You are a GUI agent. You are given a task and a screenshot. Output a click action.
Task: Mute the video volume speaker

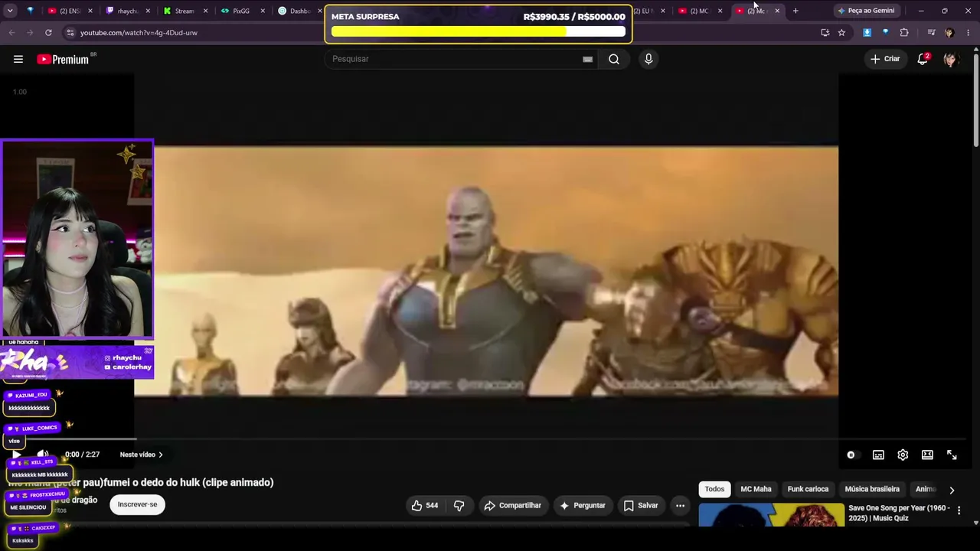43,455
